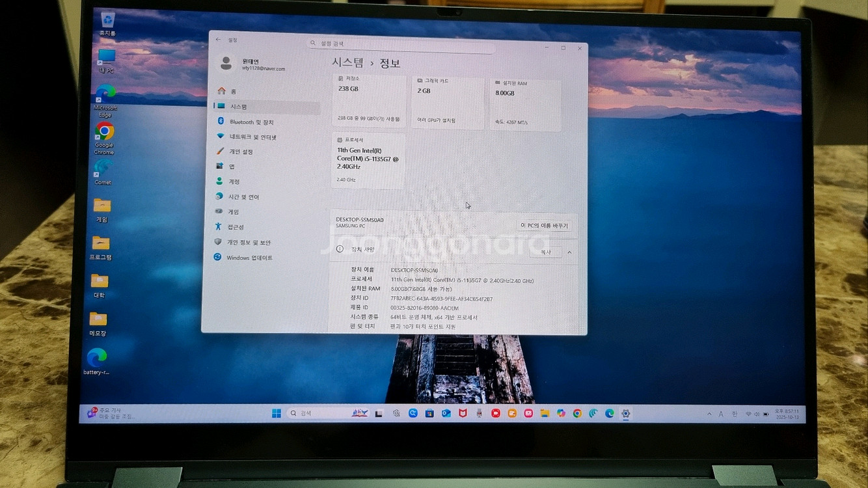Show hidden icons via system tray chevron

[709, 414]
